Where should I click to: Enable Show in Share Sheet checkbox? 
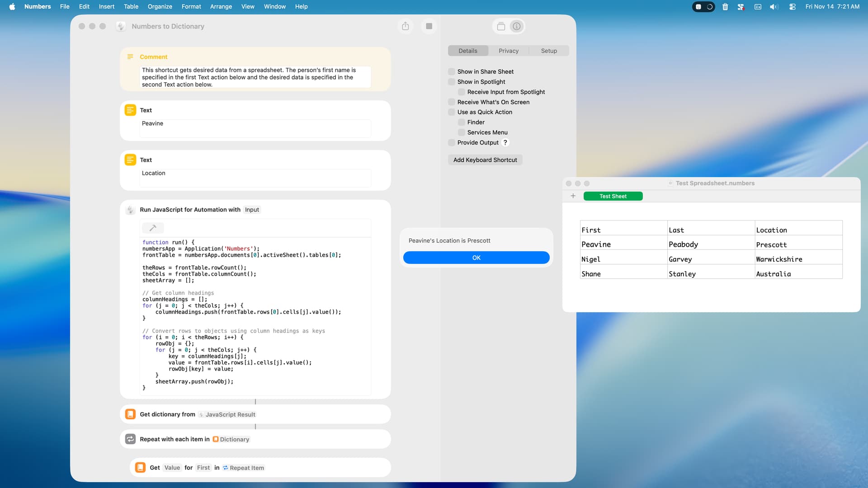452,71
